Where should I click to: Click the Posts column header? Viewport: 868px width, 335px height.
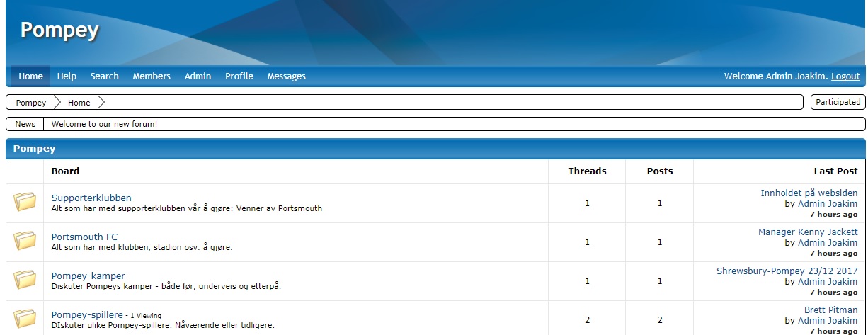point(660,171)
